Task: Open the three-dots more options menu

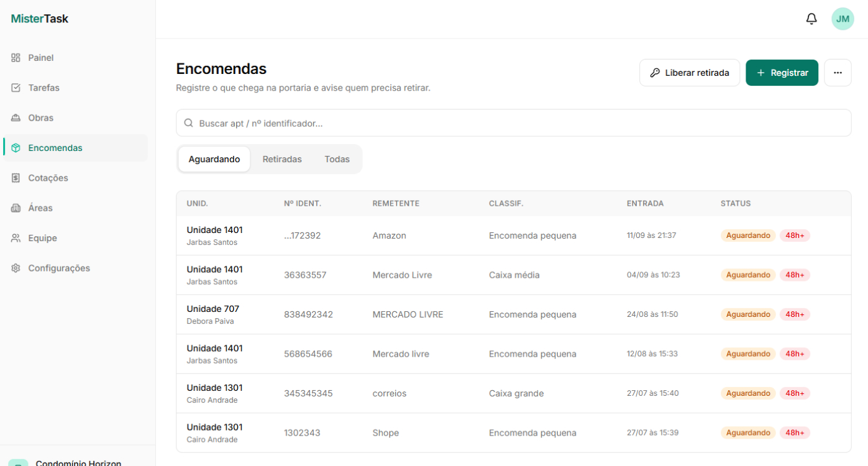Action: [x=838, y=73]
